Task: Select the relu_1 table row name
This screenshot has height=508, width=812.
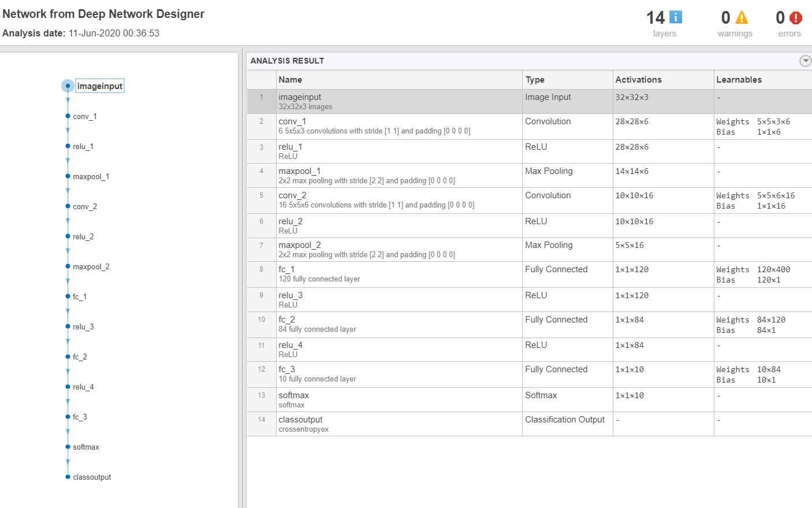Action: point(290,147)
